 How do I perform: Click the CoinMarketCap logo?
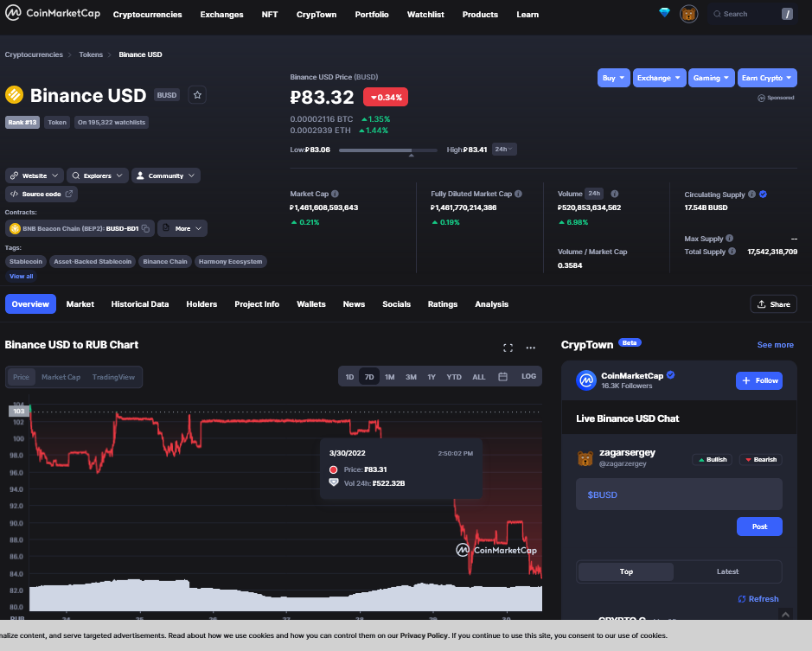[53, 13]
